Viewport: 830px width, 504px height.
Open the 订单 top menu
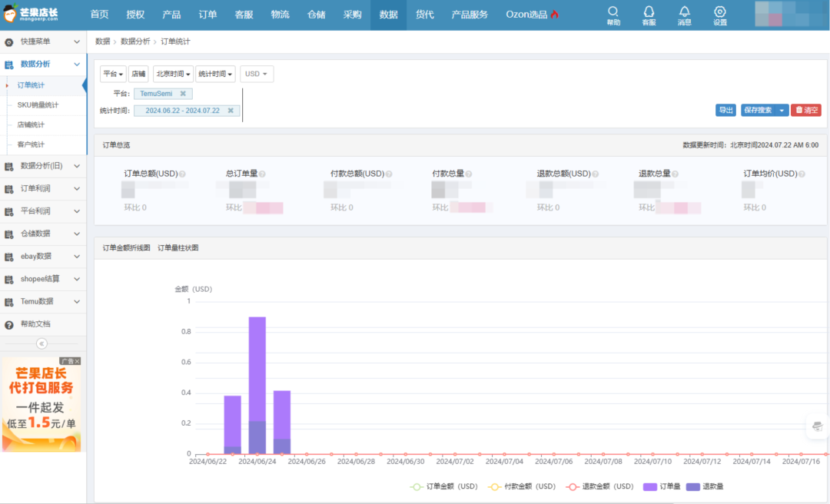point(207,15)
